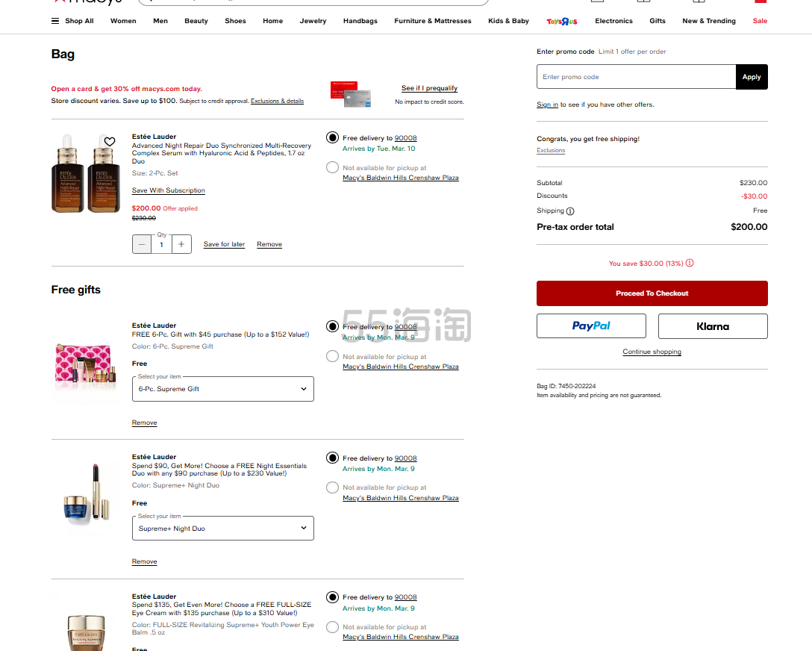Open the Handbags category
812x651 pixels.
(x=360, y=21)
